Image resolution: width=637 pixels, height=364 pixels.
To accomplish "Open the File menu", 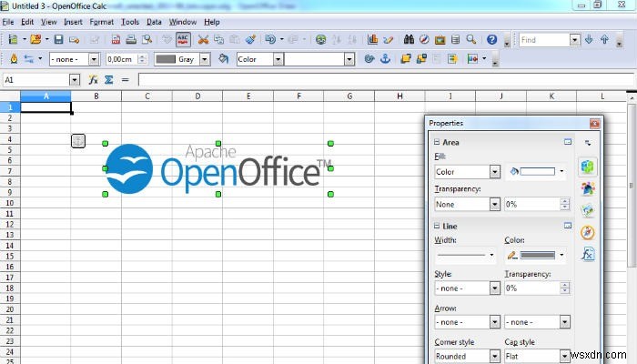I will [7, 22].
